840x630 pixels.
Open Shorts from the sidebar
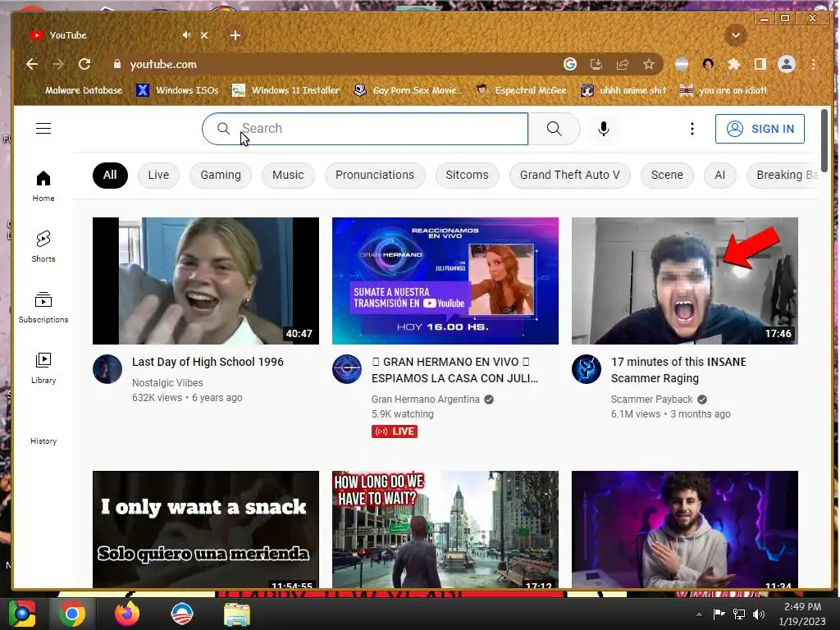[x=43, y=246]
